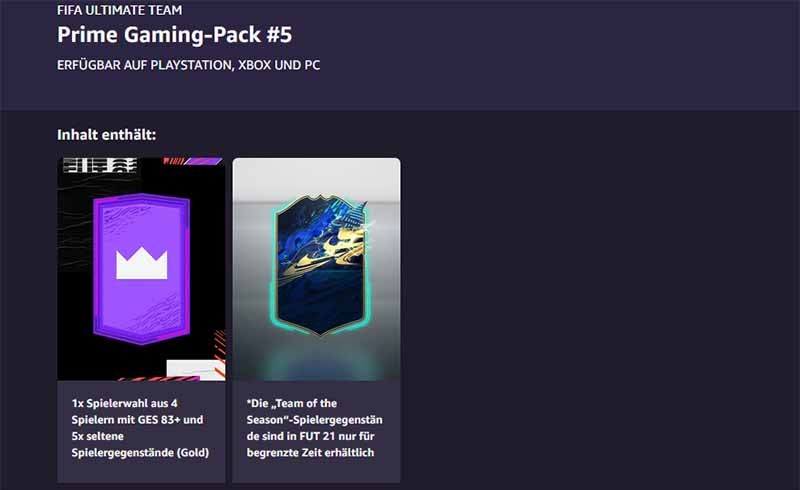The width and height of the screenshot is (800, 490).
Task: Click the reflection beneath the blue card
Action: (317, 358)
